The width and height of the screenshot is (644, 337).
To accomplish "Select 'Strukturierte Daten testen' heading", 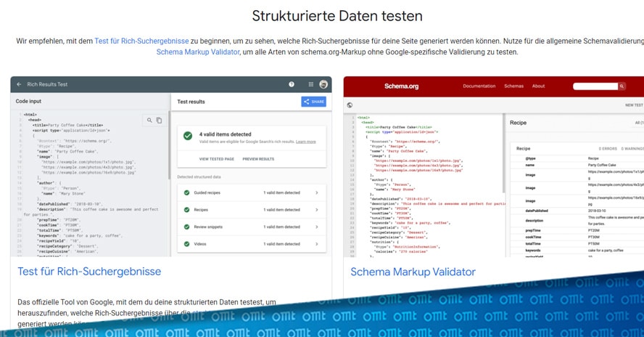I will tap(337, 16).
